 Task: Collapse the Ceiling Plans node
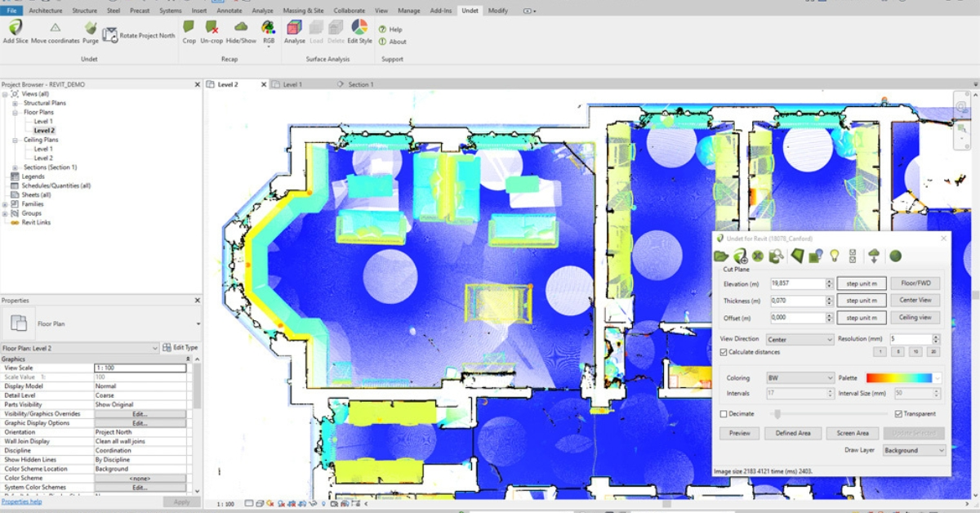[16, 140]
